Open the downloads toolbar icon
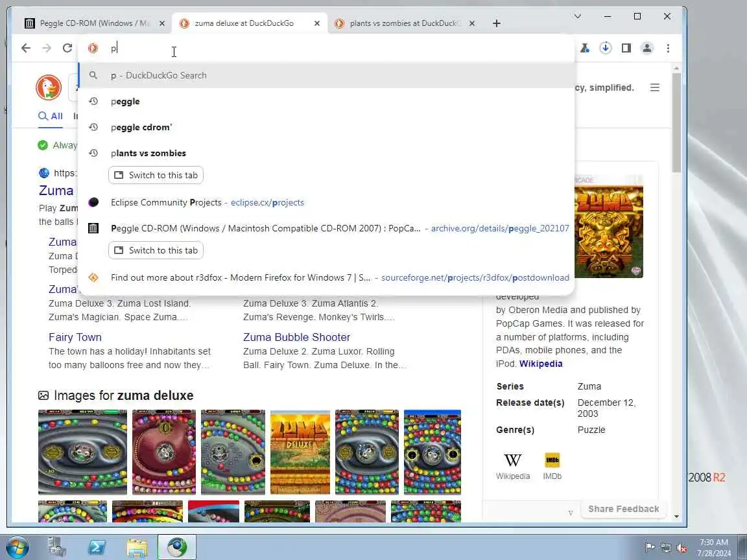The image size is (747, 560). [x=606, y=48]
